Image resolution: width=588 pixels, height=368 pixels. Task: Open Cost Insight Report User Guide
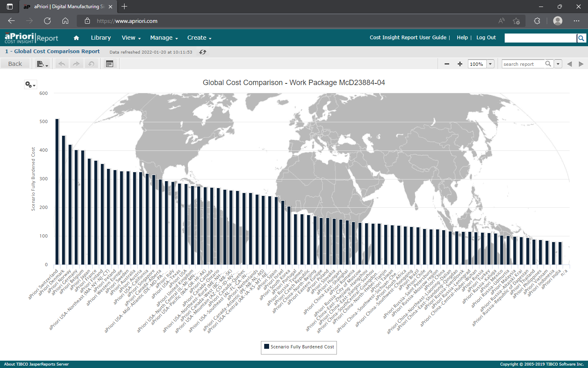click(408, 37)
